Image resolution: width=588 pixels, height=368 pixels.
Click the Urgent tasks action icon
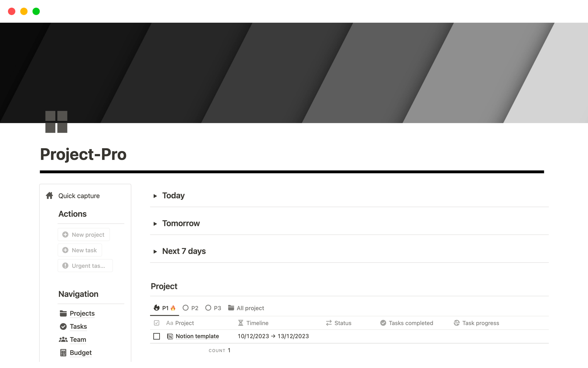tap(66, 266)
